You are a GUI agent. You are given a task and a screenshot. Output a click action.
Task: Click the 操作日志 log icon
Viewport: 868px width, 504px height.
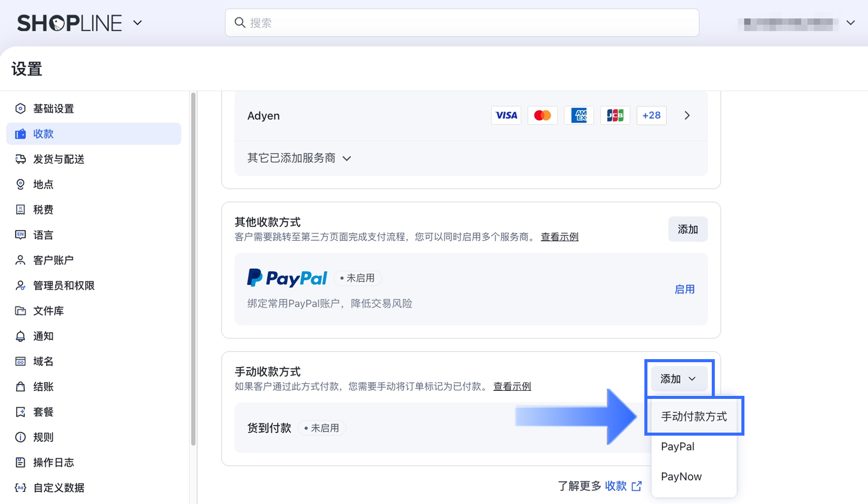click(x=20, y=463)
